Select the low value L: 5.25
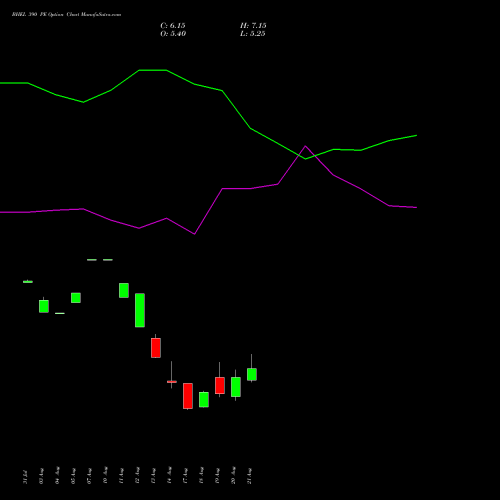500x500 pixels. [253, 34]
